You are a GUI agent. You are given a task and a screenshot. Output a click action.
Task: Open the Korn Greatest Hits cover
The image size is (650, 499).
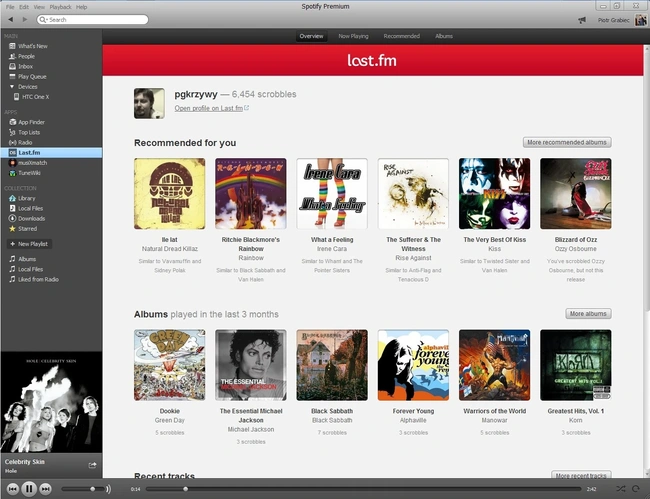click(x=576, y=365)
